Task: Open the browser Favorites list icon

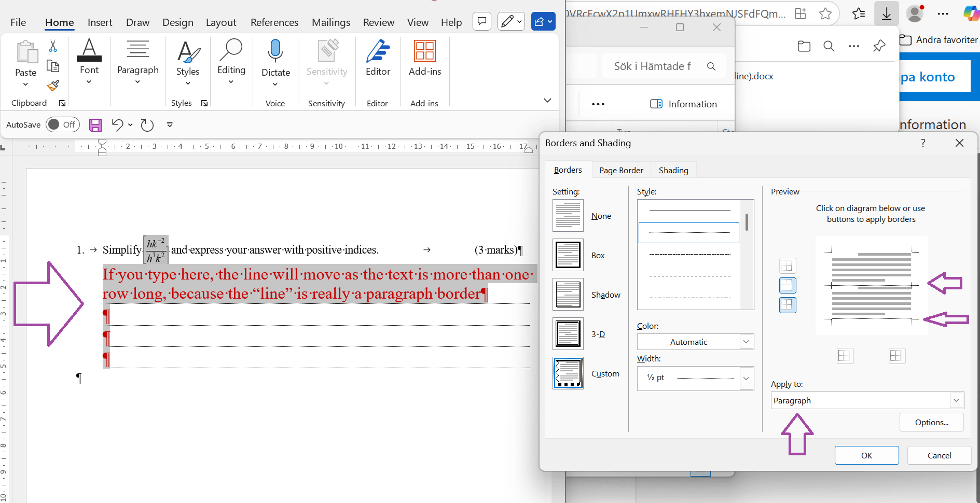Action: tap(859, 13)
